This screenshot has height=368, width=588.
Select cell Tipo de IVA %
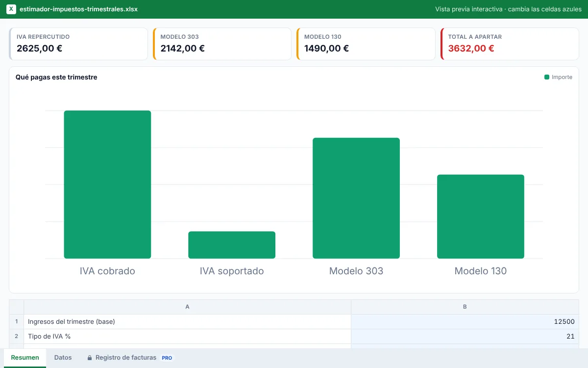tap(188, 337)
